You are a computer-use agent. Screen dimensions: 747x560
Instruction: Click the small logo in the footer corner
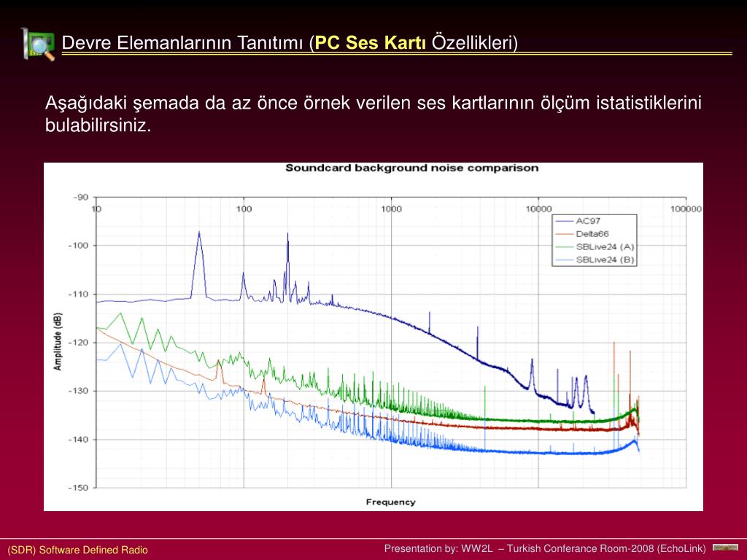(x=725, y=548)
